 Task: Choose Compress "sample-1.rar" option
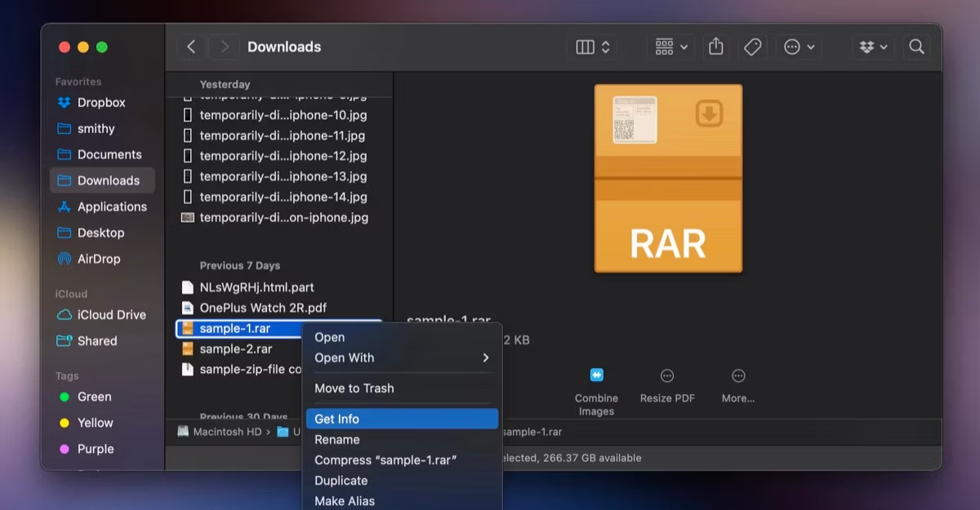click(x=385, y=460)
